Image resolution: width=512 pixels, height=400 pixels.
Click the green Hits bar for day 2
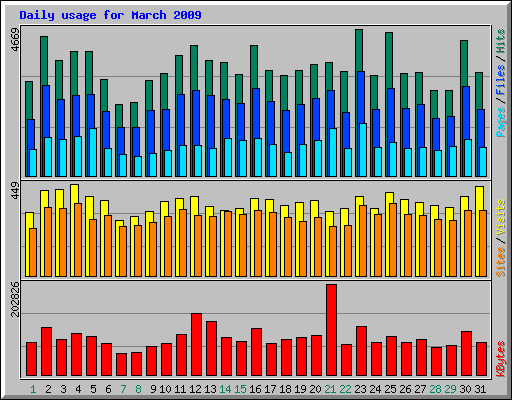[x=44, y=61]
